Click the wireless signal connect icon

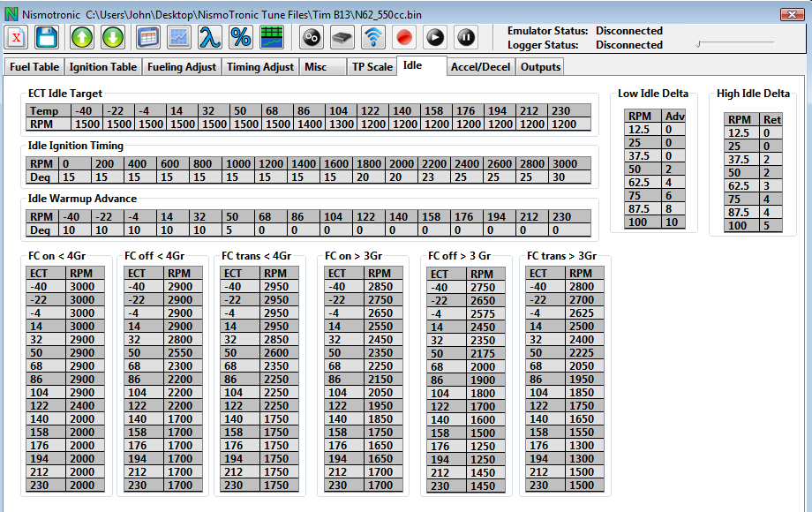click(x=374, y=37)
